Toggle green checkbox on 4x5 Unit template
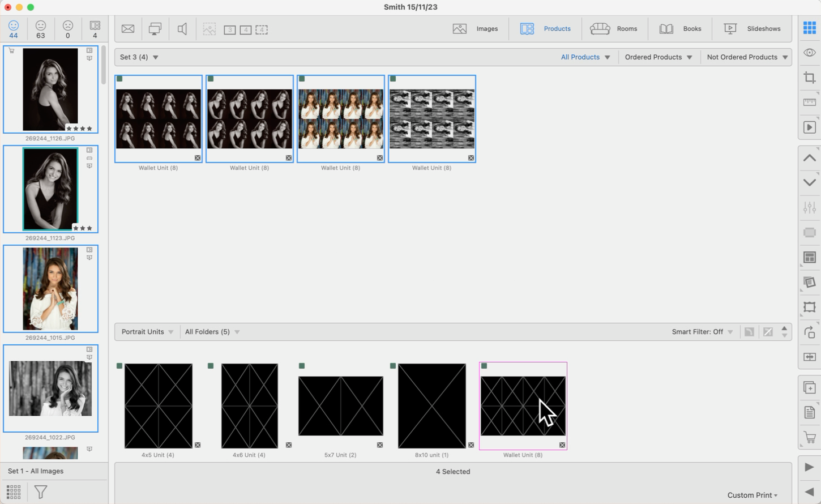Viewport: 821px width, 504px height. (x=119, y=366)
